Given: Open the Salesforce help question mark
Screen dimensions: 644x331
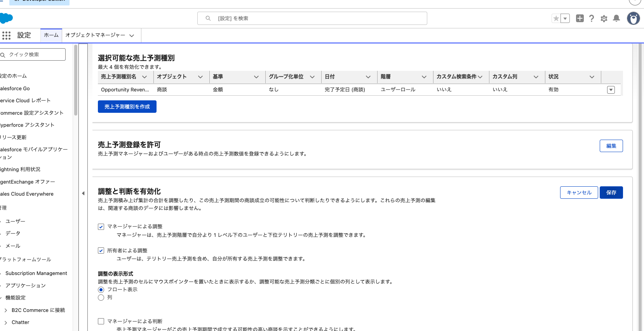Looking at the screenshot, I should [x=592, y=18].
